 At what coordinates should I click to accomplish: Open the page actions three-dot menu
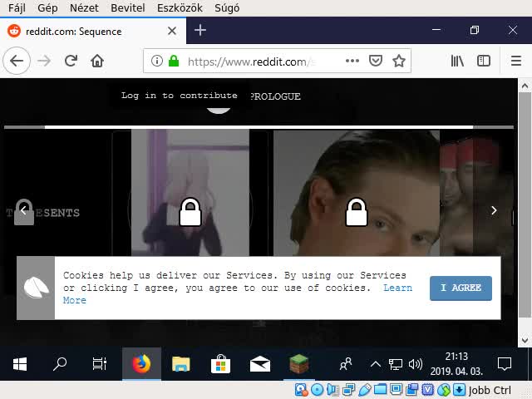click(x=352, y=61)
